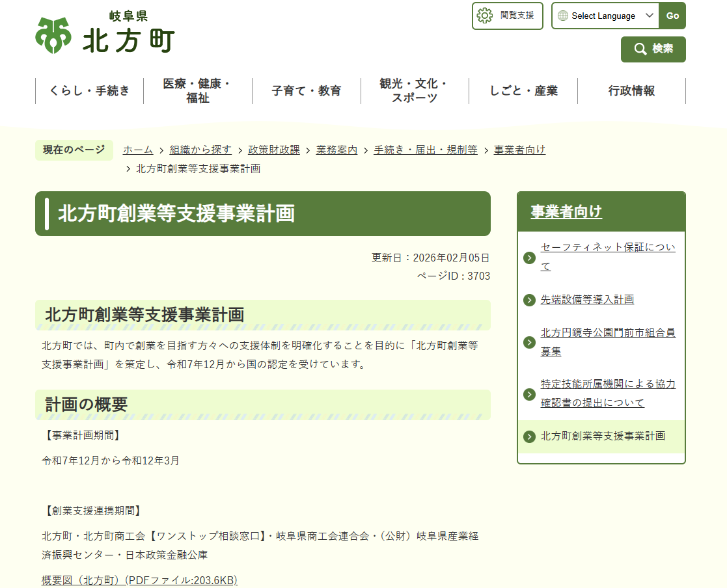Click the 計画の概要 heading
Viewport: 727px width, 588px height.
pyautogui.click(x=87, y=405)
